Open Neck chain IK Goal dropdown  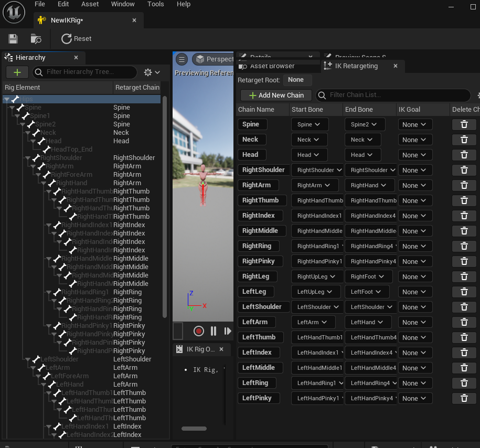[415, 140]
